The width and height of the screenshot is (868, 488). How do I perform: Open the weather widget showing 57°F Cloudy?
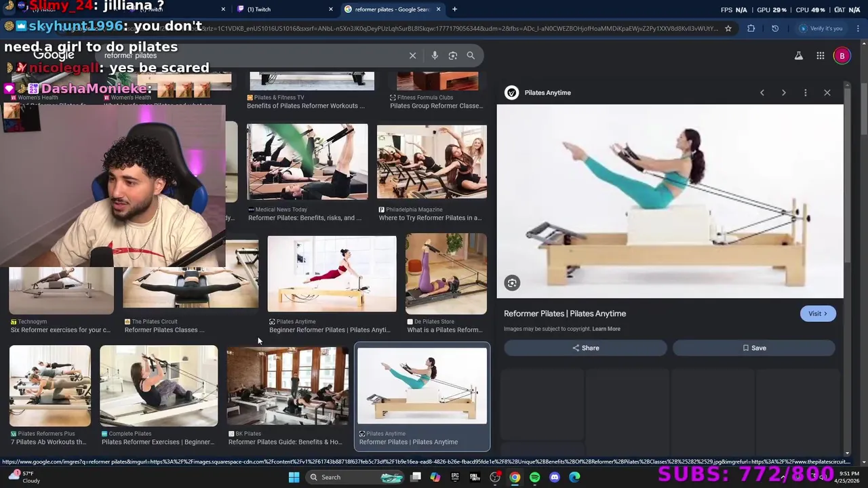point(24,477)
